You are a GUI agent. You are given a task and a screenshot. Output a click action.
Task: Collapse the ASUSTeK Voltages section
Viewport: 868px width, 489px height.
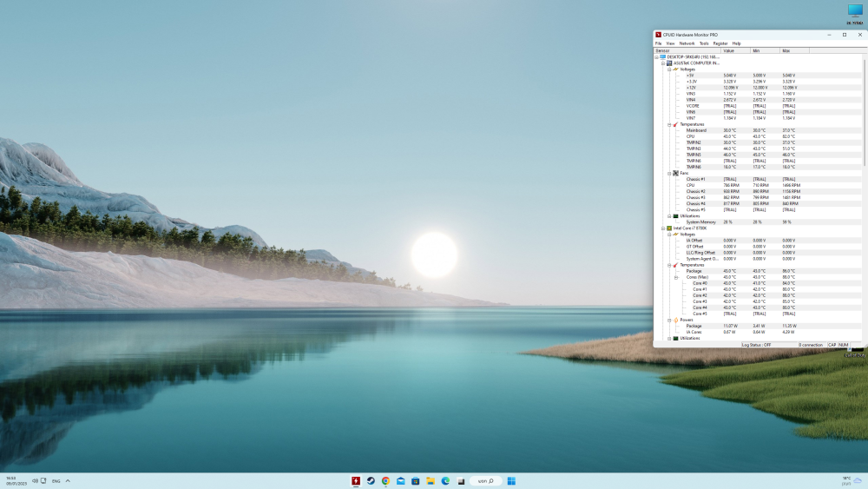669,69
